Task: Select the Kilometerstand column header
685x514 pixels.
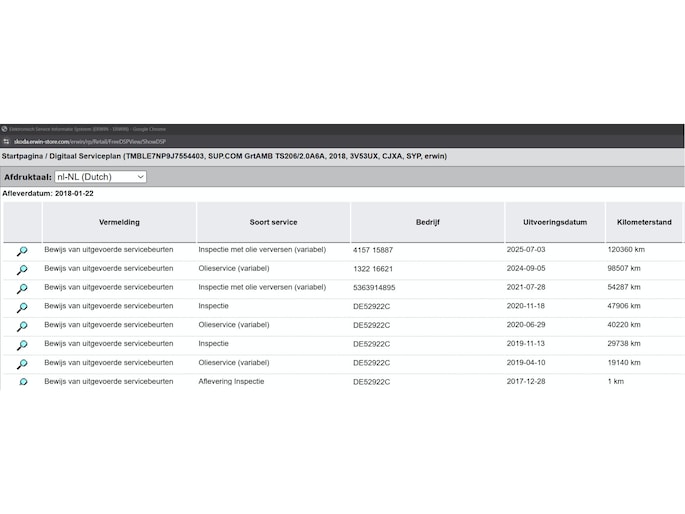Action: (643, 222)
